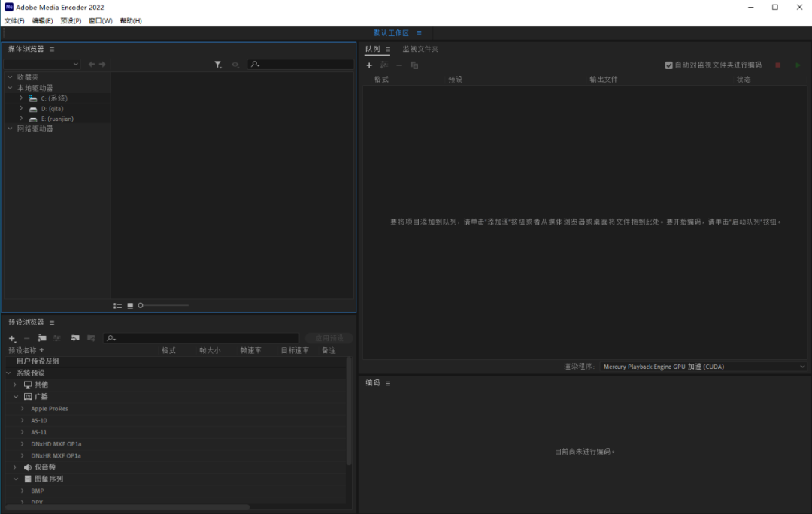Click the preset settings sliders icon
The height and width of the screenshot is (514, 812).
click(x=57, y=338)
